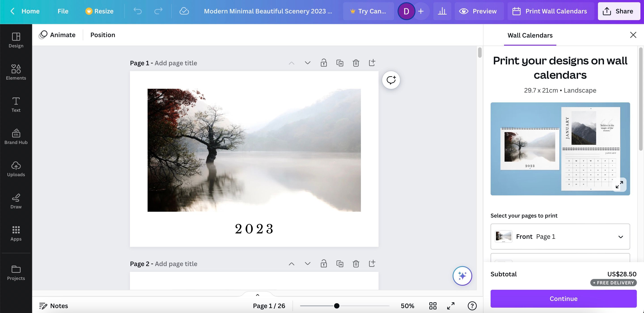This screenshot has width=644, height=313.
Task: Open Brand Hub
Action: pos(16,137)
